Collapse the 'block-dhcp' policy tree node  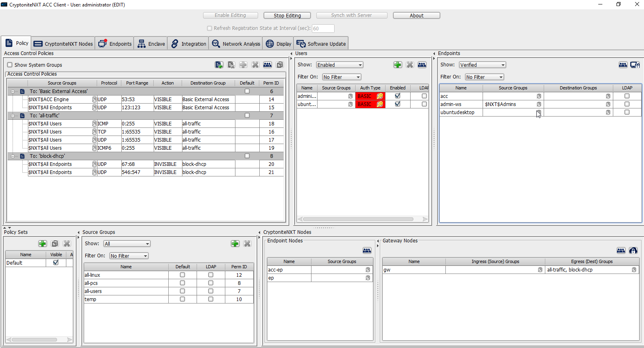[13, 156]
